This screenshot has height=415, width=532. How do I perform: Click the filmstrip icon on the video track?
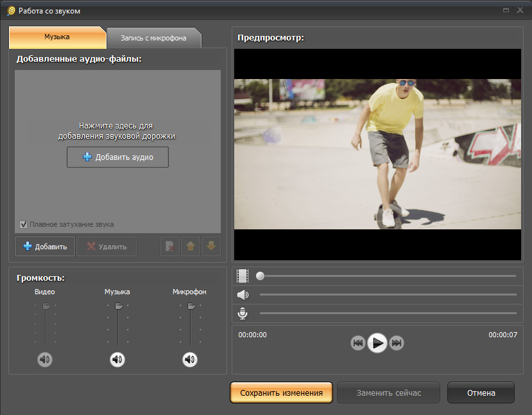tap(243, 276)
